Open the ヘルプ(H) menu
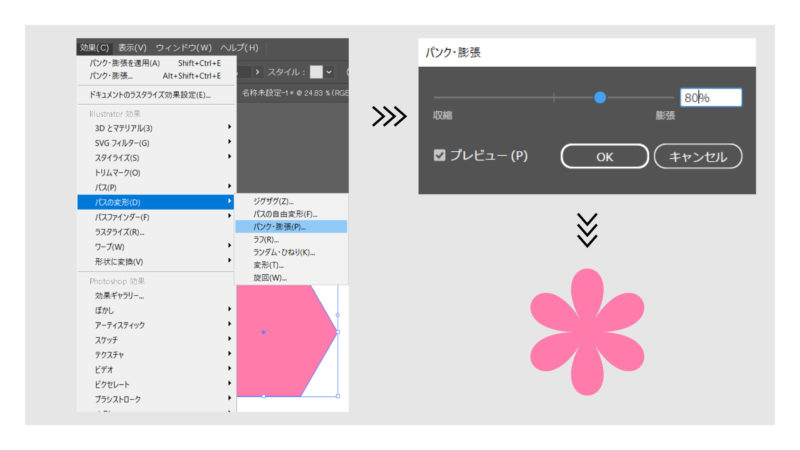The width and height of the screenshot is (800, 450). [239, 47]
